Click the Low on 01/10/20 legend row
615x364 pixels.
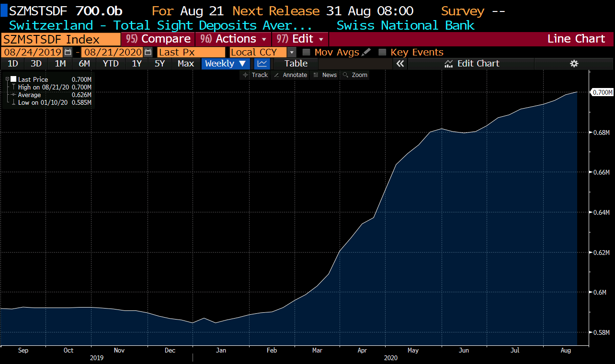click(51, 102)
